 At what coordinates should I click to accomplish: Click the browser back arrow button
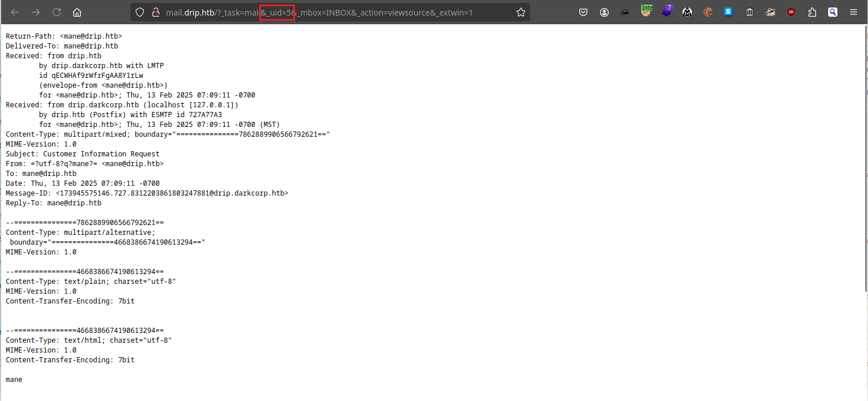click(15, 12)
